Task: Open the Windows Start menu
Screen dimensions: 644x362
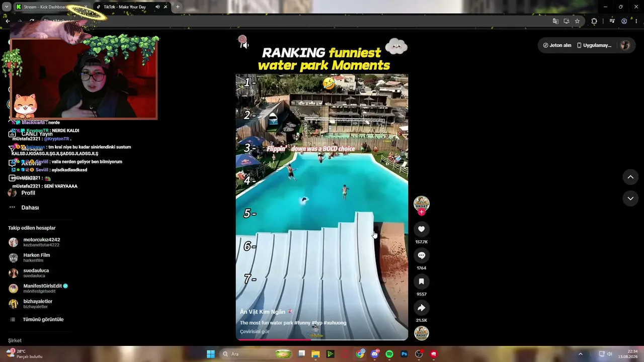Action: coord(211,354)
